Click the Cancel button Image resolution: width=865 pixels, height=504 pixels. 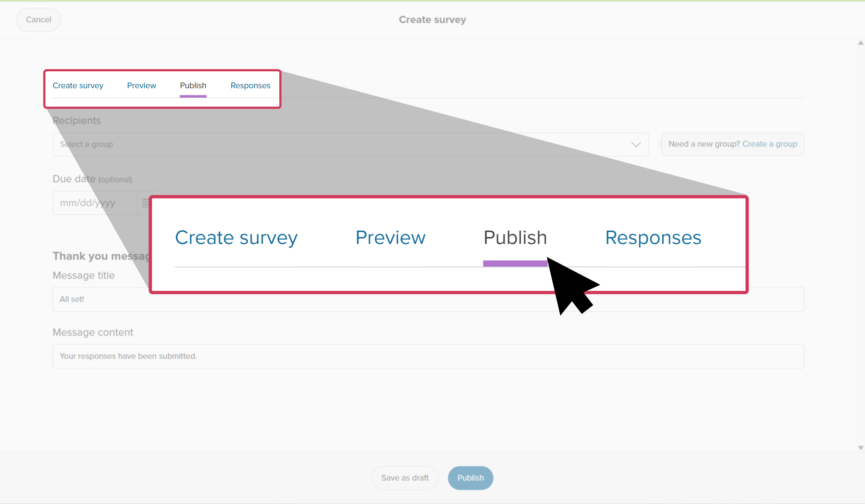point(39,19)
